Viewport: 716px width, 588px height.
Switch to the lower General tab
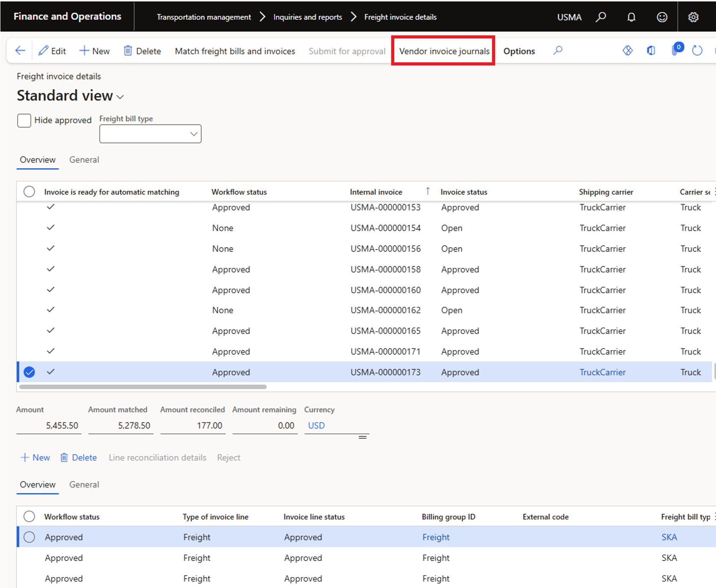(x=84, y=484)
